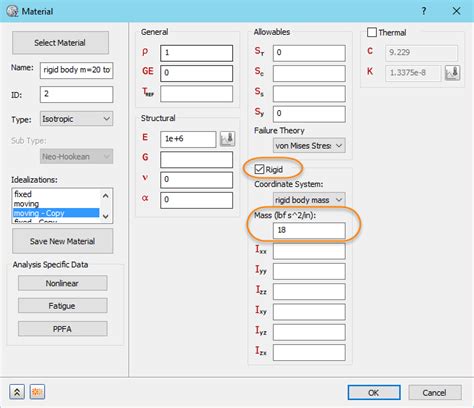
Task: Click the question mark help button
Action: [424, 11]
